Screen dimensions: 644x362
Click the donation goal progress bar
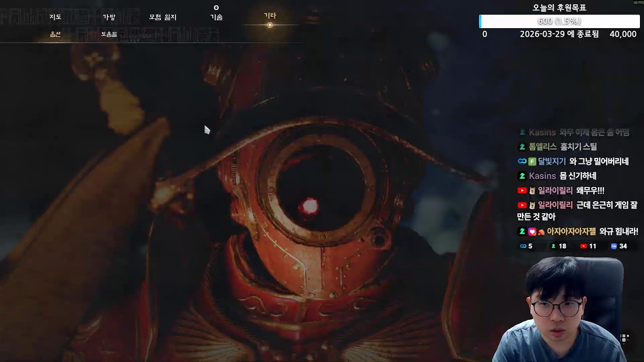pyautogui.click(x=559, y=21)
